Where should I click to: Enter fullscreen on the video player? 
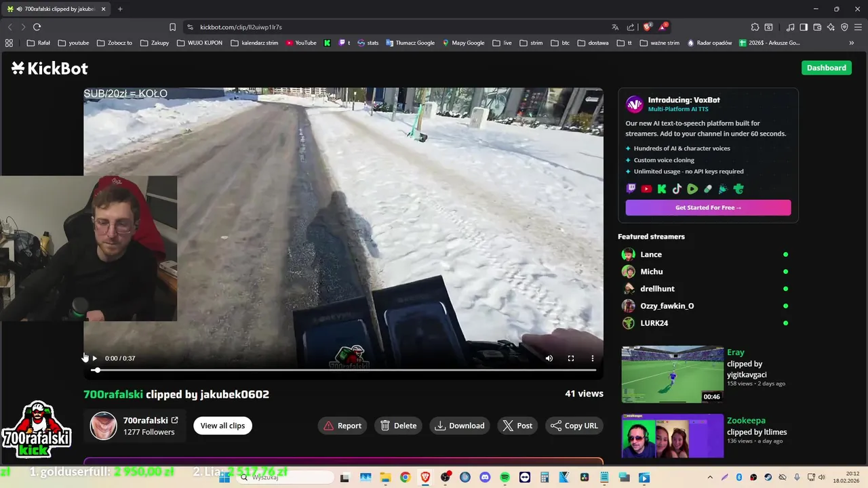tap(571, 359)
